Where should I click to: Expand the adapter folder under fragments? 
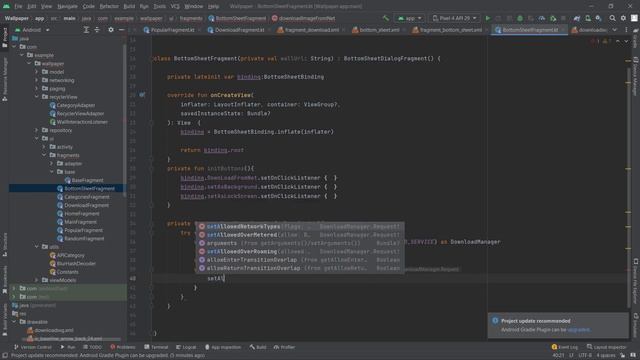[x=51, y=163]
